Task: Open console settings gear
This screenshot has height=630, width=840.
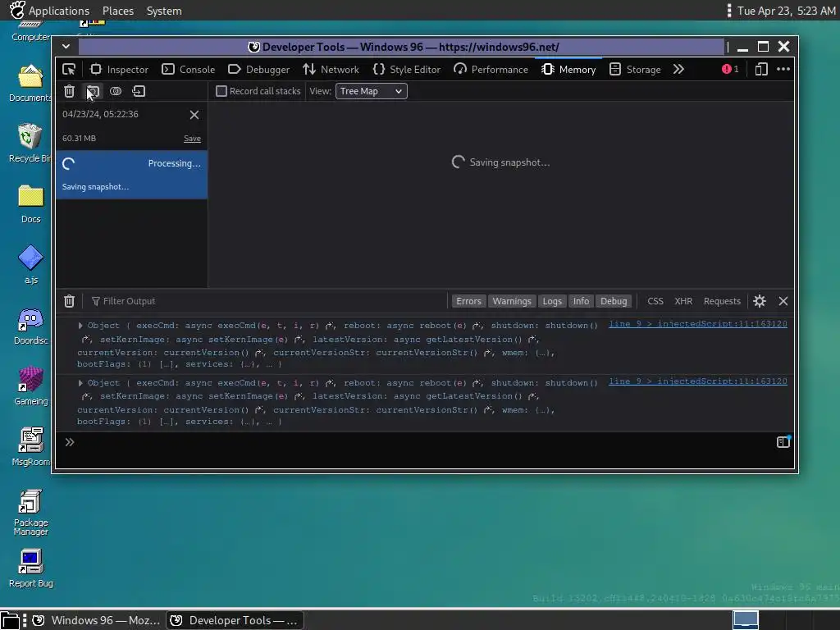Action: click(x=759, y=301)
